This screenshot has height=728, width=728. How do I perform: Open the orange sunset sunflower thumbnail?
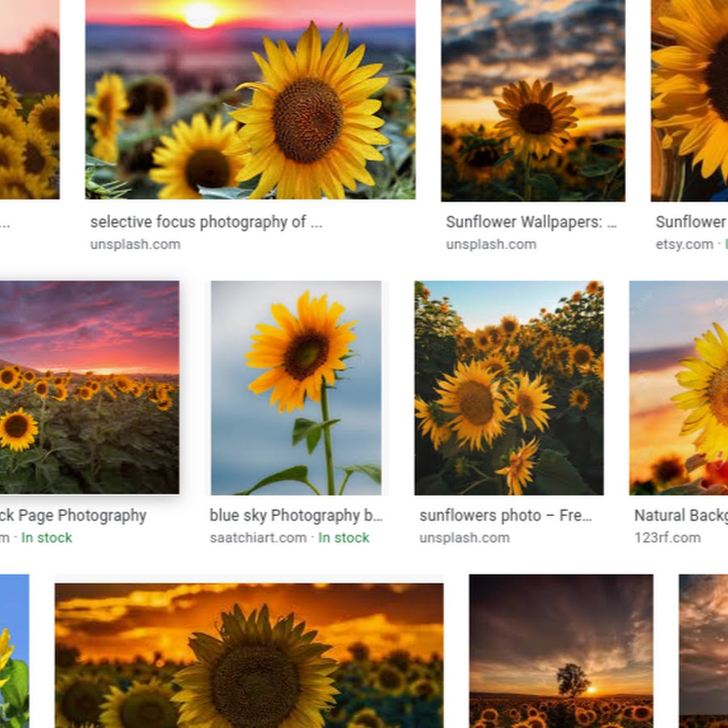point(249,655)
